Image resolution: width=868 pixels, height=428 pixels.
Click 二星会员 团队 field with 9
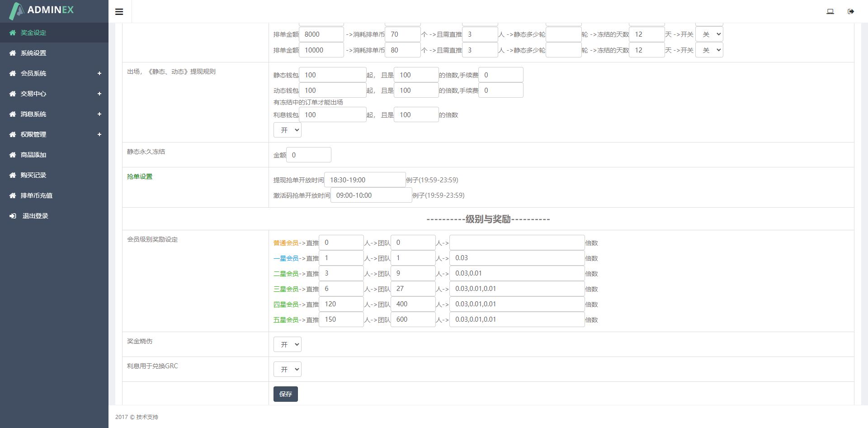click(x=413, y=273)
